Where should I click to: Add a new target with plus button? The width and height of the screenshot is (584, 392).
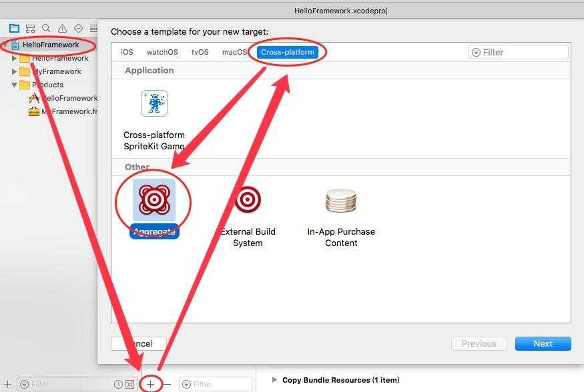pyautogui.click(x=150, y=384)
